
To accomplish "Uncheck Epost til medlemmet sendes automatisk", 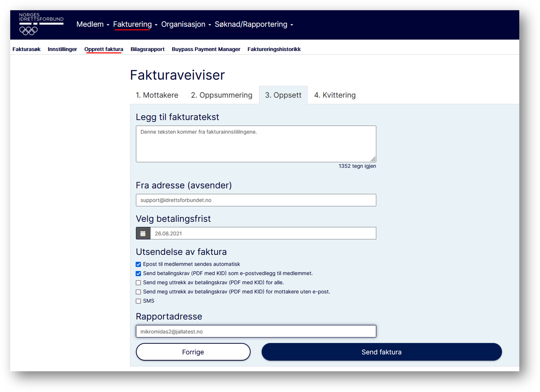I will (x=138, y=264).
